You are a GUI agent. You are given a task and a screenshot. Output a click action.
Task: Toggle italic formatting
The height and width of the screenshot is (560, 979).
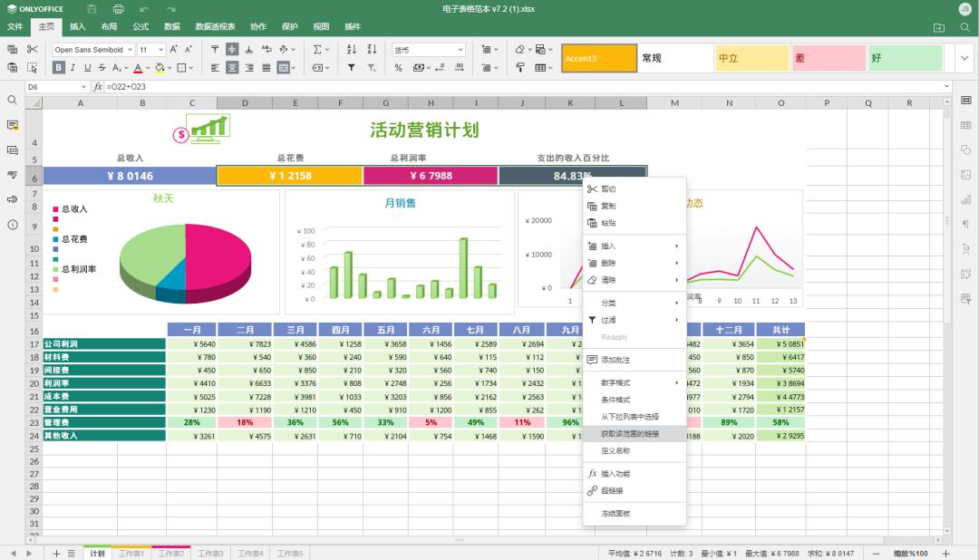[72, 67]
